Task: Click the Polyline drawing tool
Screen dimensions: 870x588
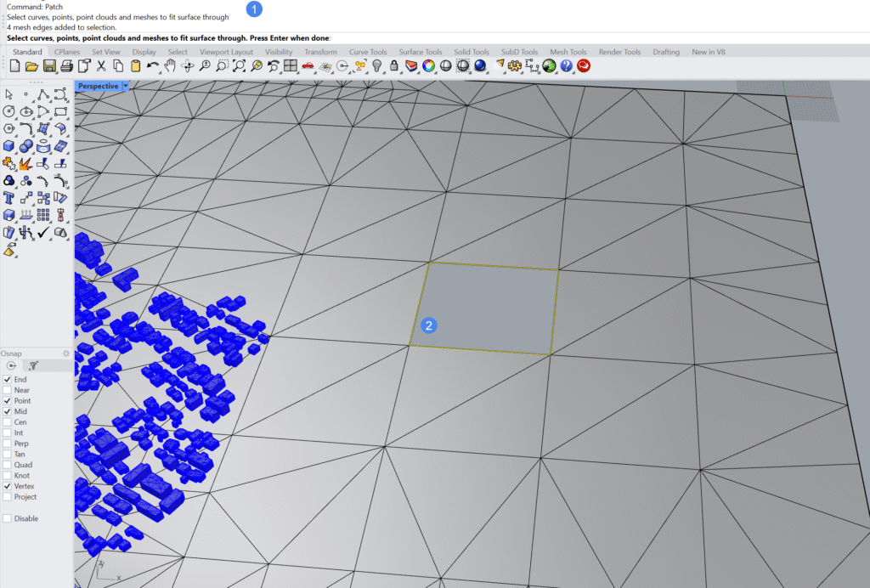Action: pos(43,94)
